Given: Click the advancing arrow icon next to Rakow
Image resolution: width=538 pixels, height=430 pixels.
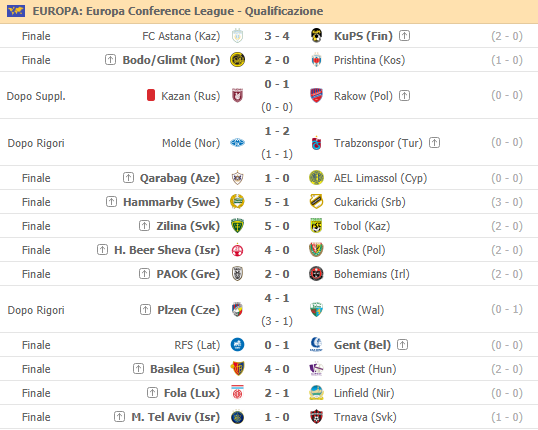Looking at the screenshot, I should [x=404, y=96].
